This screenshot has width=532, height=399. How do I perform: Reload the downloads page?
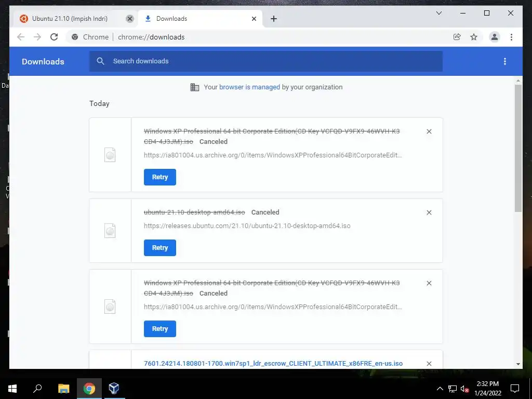(54, 37)
